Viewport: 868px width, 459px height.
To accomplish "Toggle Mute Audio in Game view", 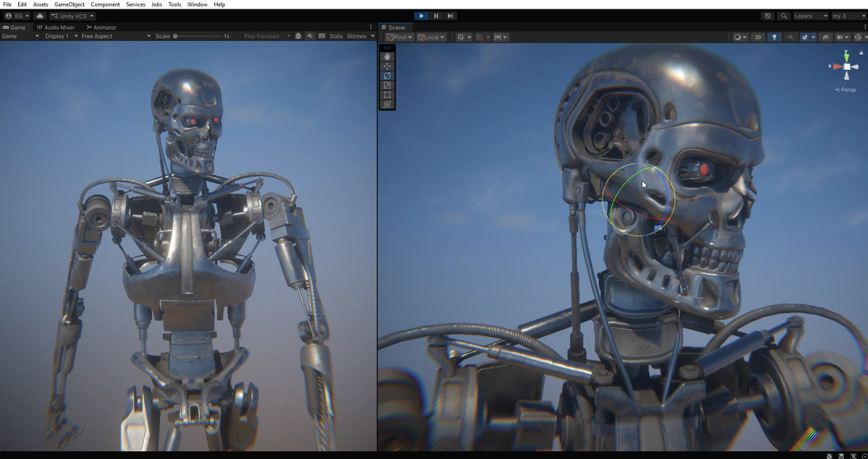I will click(310, 36).
